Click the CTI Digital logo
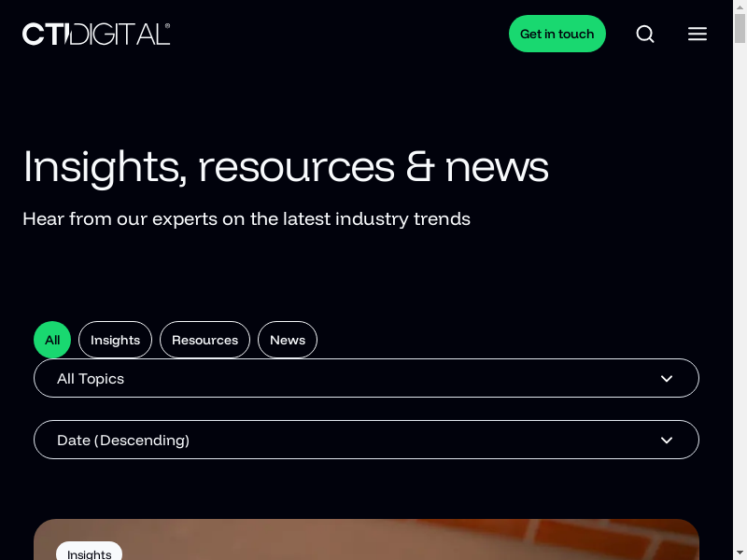747x560 pixels. point(96,34)
